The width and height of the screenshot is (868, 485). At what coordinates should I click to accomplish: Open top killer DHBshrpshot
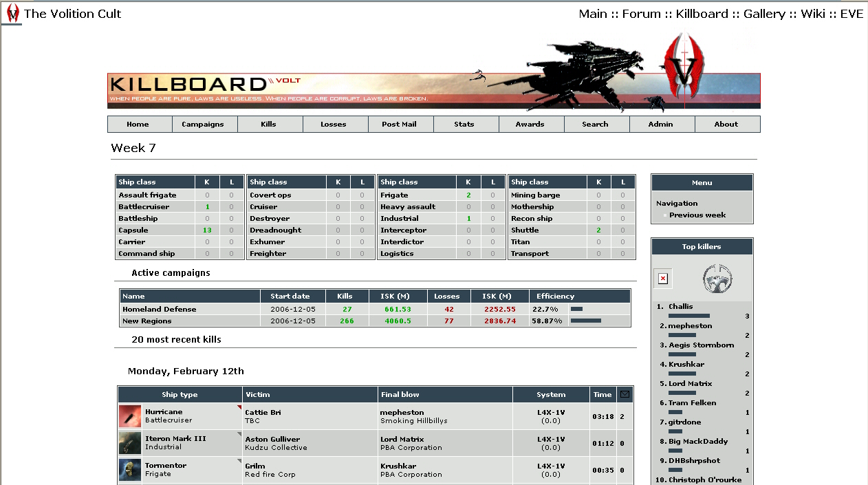click(x=693, y=461)
